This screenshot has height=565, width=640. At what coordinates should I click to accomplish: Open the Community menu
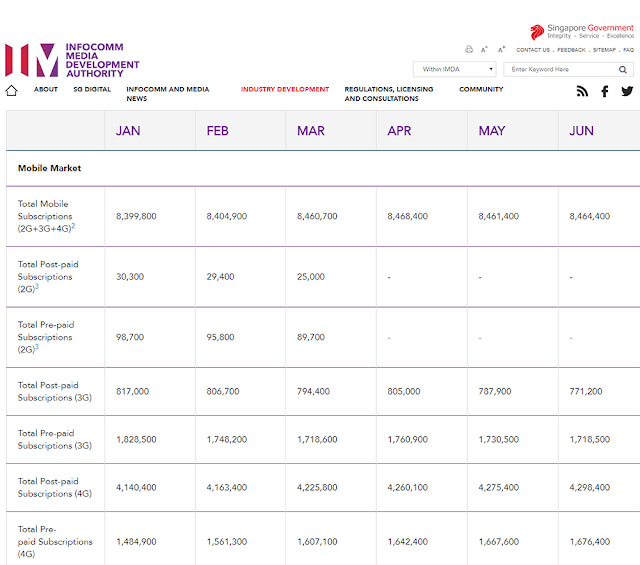481,89
